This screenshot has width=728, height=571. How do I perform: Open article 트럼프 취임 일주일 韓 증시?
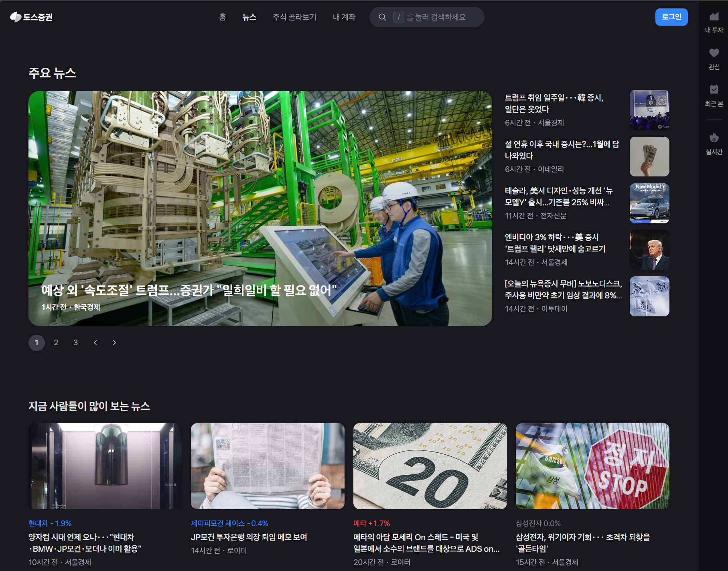click(554, 103)
